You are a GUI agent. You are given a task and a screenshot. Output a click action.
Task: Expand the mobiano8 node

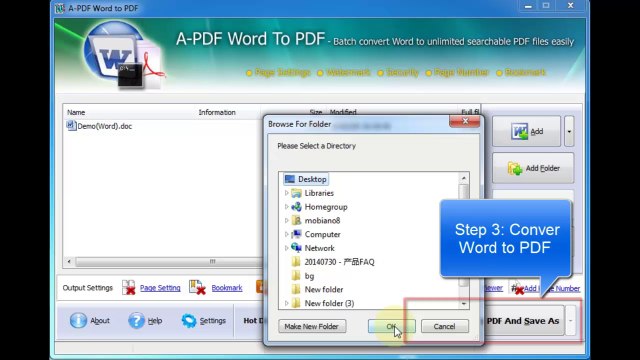pos(286,220)
